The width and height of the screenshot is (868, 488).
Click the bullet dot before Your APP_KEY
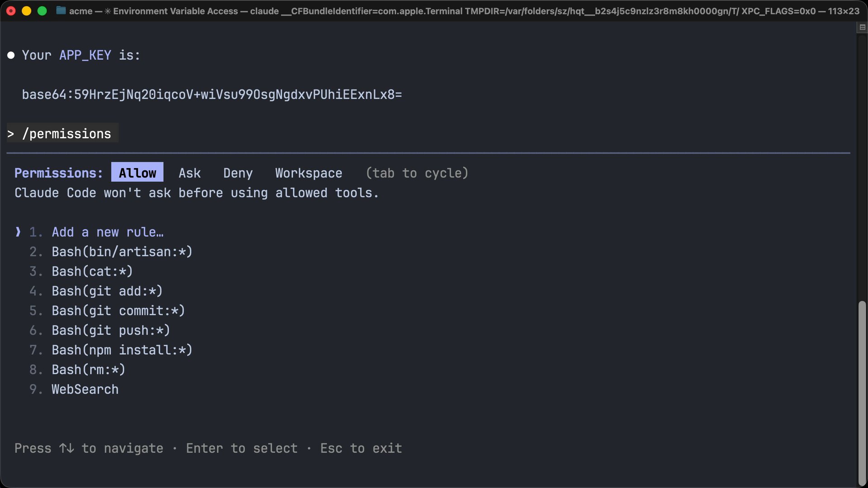click(x=11, y=55)
